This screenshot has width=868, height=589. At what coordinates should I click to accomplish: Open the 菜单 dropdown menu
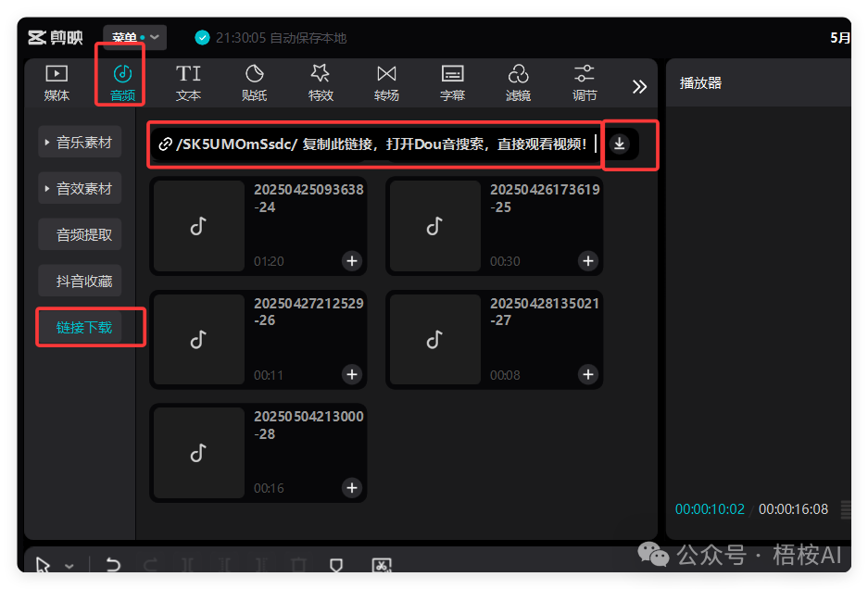(x=134, y=38)
